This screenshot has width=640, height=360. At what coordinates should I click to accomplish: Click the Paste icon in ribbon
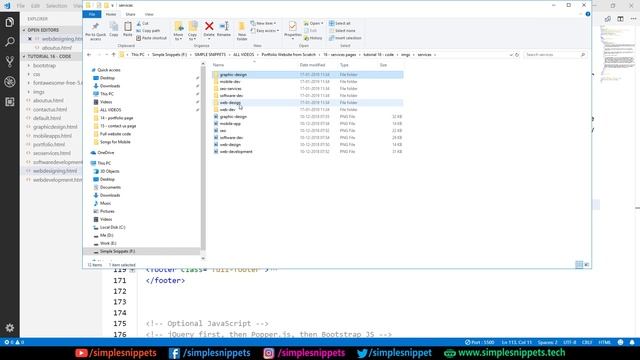128,29
